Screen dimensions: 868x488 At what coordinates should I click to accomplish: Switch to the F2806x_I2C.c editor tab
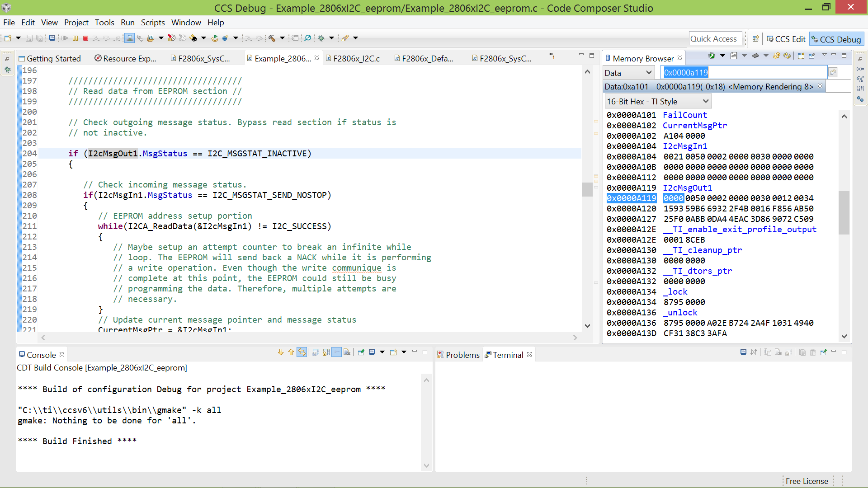(x=356, y=58)
